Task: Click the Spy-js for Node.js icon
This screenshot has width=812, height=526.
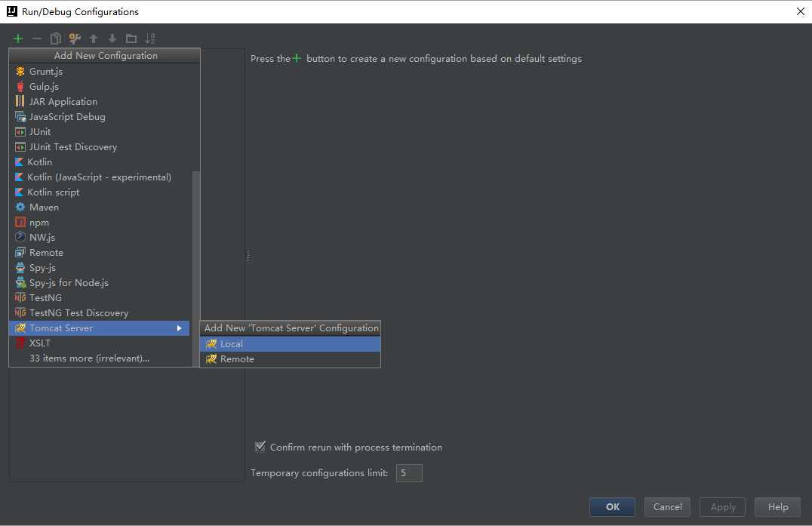Action: point(20,283)
